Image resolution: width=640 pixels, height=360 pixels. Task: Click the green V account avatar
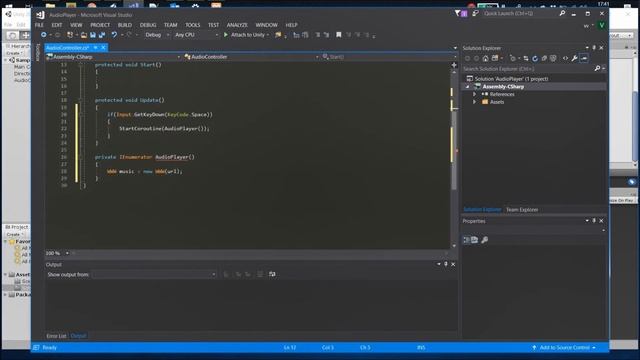coord(602,25)
